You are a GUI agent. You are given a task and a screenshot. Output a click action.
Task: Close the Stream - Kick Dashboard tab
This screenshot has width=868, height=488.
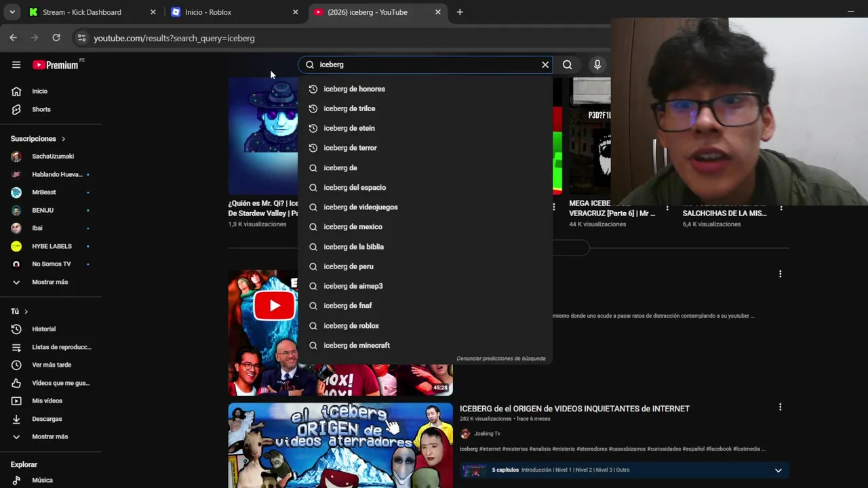153,12
